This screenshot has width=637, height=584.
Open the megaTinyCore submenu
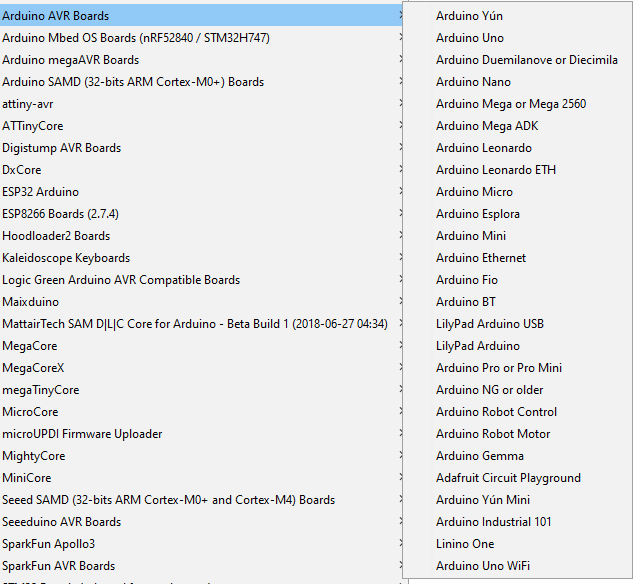(202, 389)
